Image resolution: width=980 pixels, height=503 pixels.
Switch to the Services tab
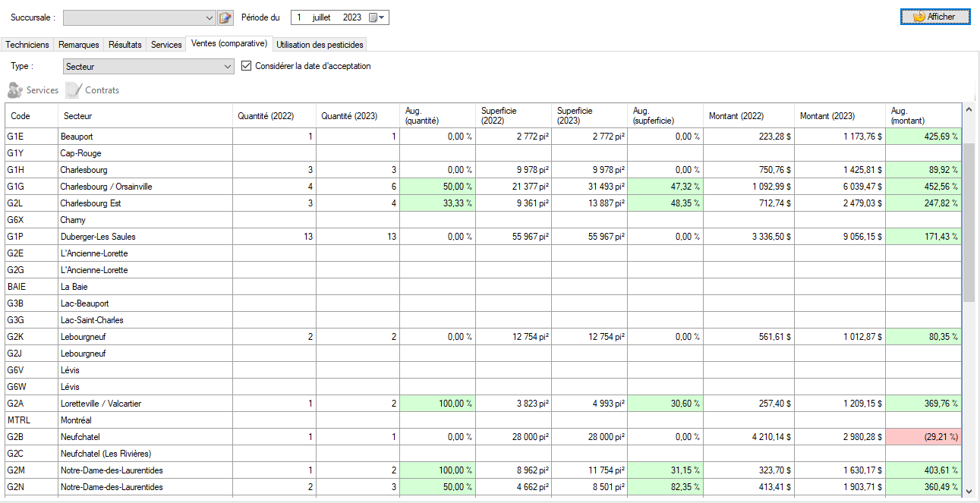pyautogui.click(x=166, y=45)
